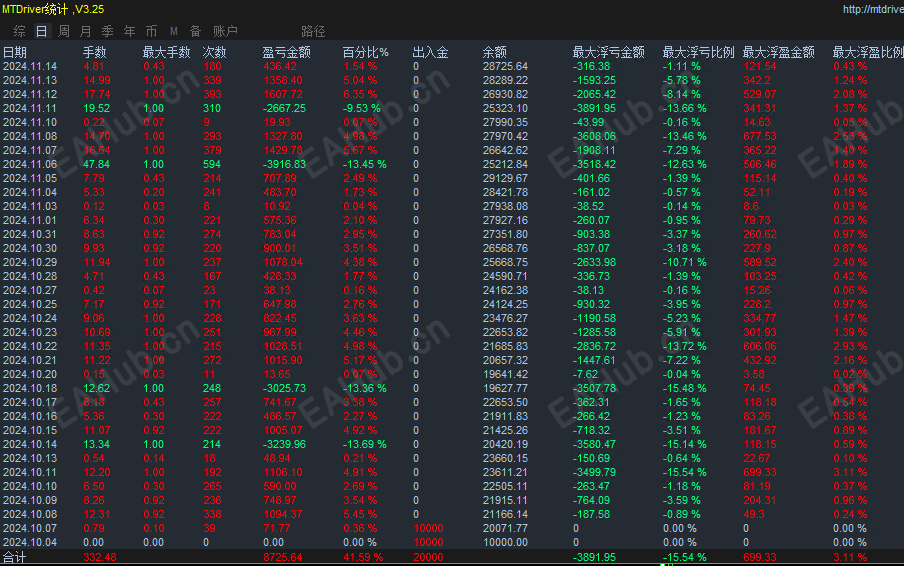904x566 pixels.
Task: Click the 最大浮亏金额 column header
Action: [609, 52]
